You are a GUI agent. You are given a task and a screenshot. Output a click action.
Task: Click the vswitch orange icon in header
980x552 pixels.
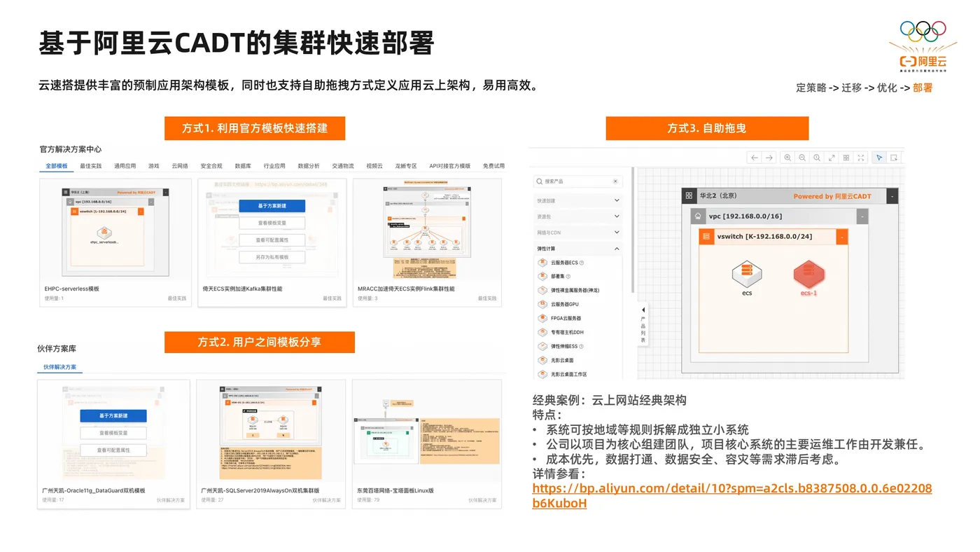[x=706, y=237]
